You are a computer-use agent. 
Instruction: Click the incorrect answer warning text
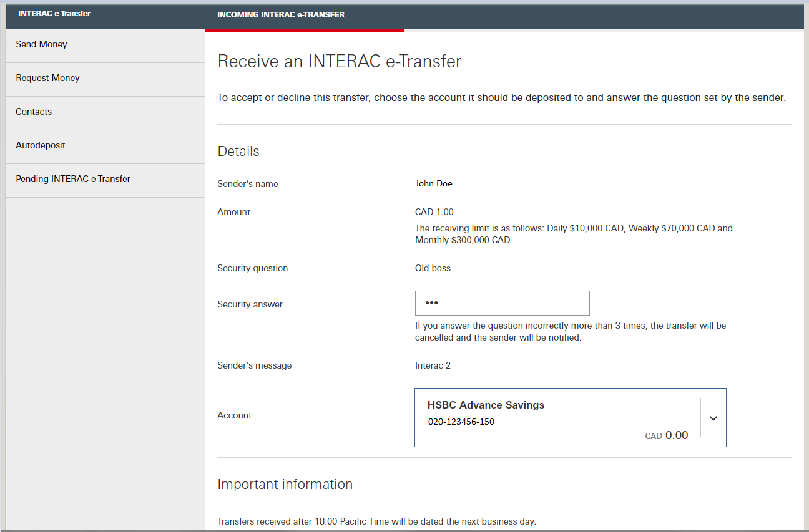click(571, 332)
